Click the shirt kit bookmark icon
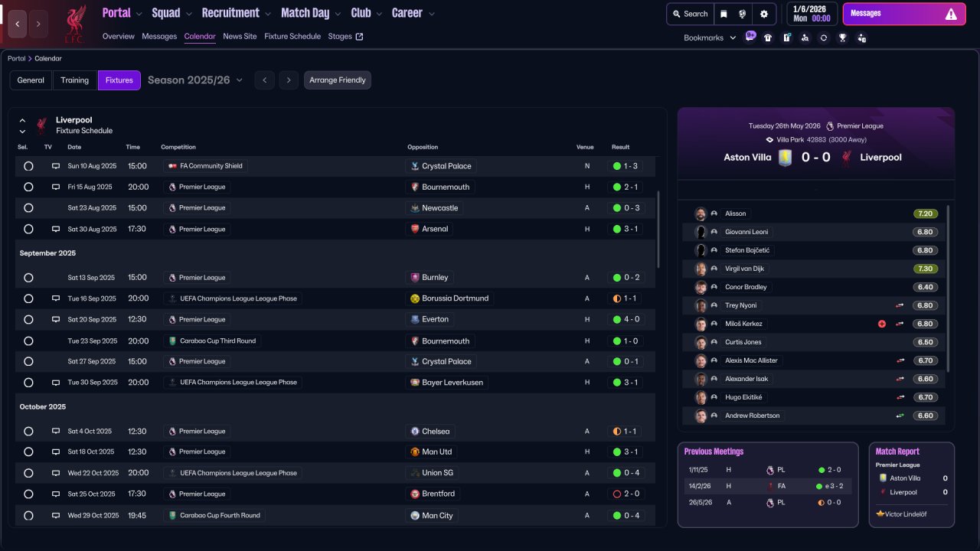 coord(768,37)
